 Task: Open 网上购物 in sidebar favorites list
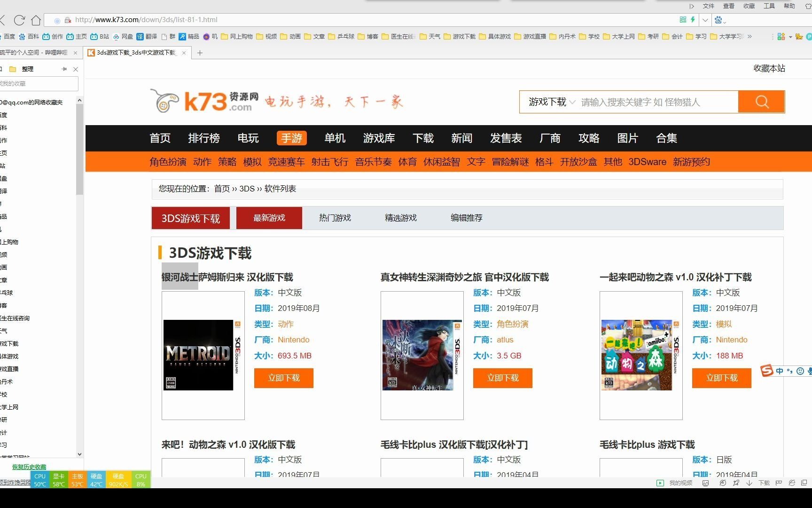pyautogui.click(x=9, y=242)
